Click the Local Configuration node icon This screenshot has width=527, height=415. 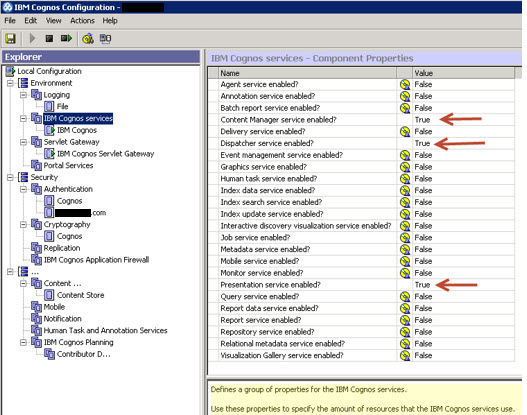pyautogui.click(x=10, y=71)
